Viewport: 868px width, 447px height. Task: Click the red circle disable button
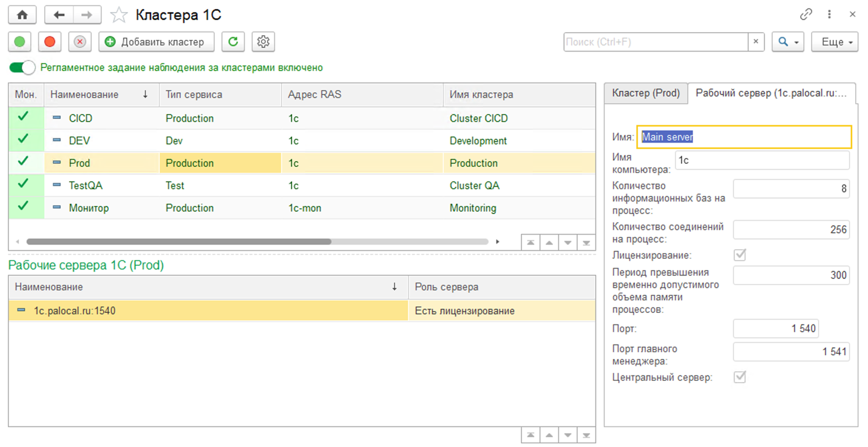(x=50, y=42)
